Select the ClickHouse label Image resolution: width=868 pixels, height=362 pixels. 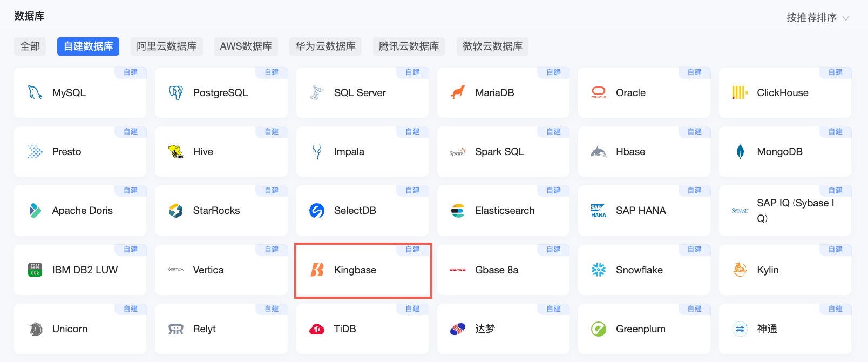click(x=783, y=92)
